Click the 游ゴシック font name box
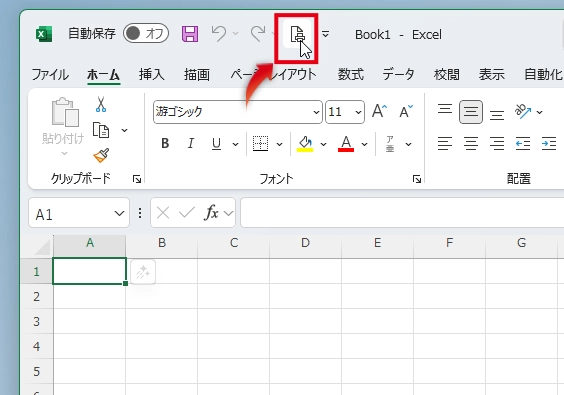Viewport: 564px width, 395px height. (232, 112)
